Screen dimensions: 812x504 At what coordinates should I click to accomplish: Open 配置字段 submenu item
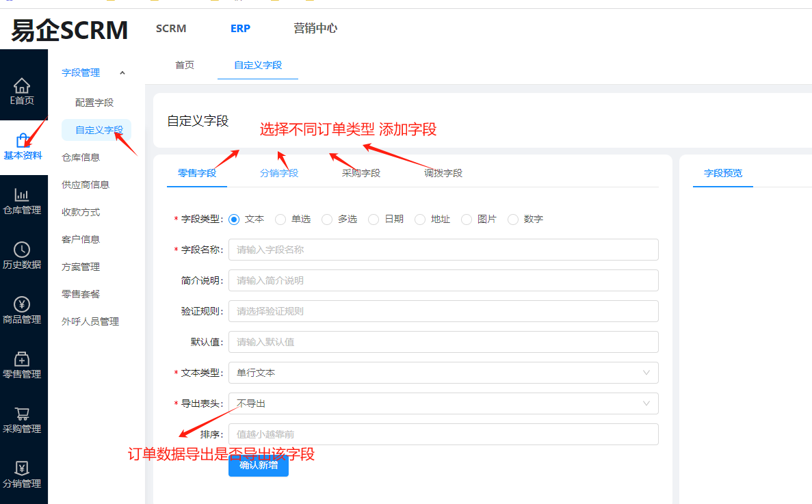[x=94, y=103]
